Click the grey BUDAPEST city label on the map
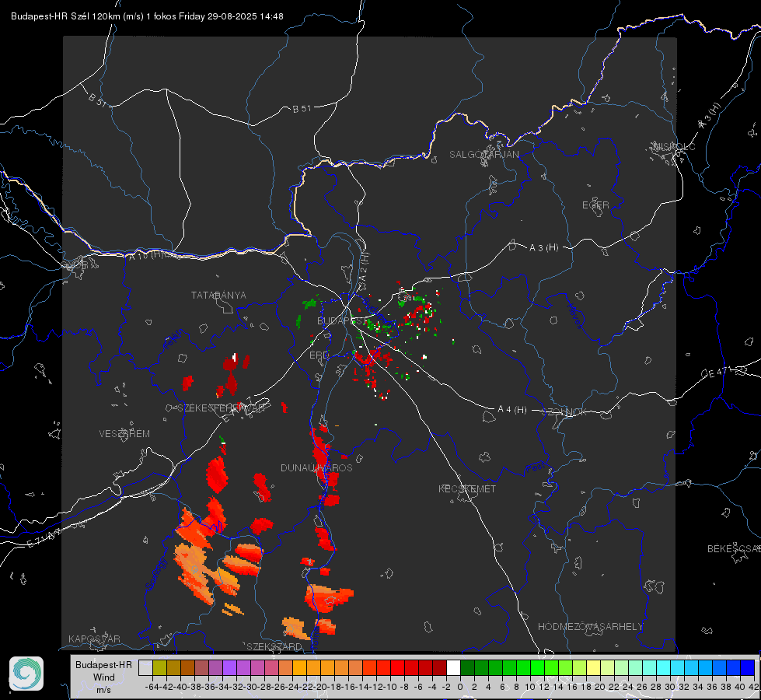The image size is (761, 700). [342, 320]
